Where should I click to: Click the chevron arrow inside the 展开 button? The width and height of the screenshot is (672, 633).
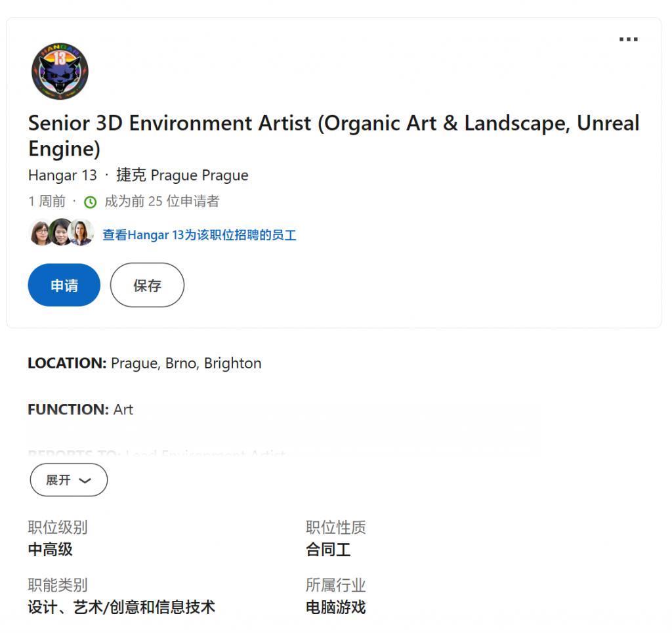[x=86, y=480]
